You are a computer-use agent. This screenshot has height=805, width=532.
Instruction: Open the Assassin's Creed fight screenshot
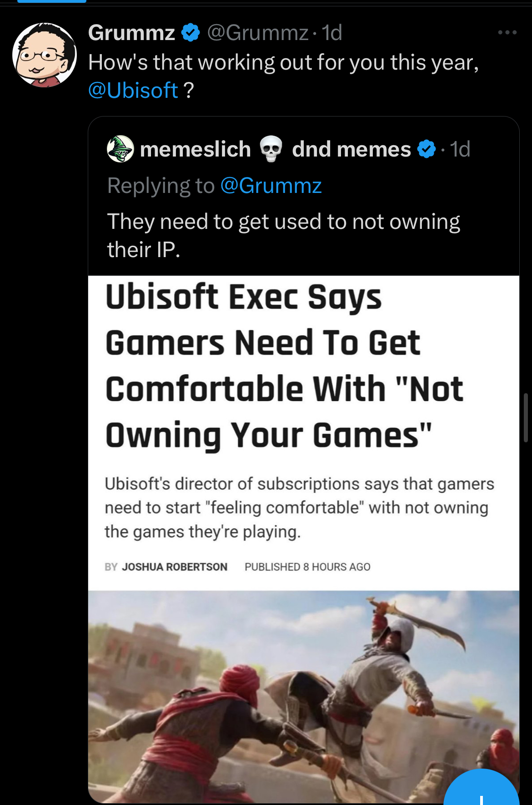[303, 697]
